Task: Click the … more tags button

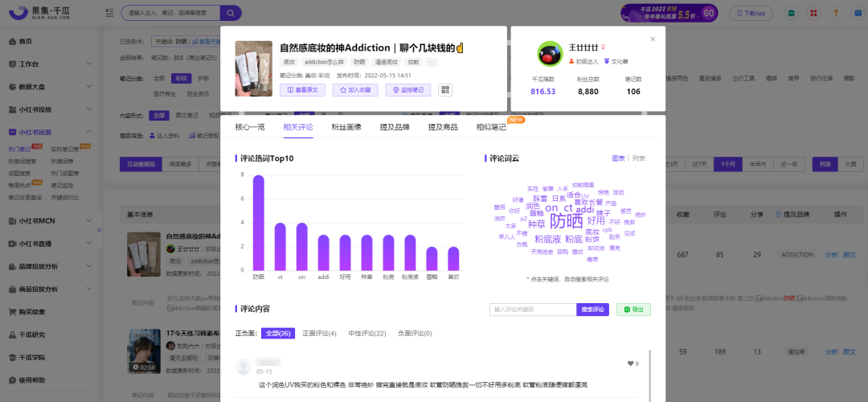Action: pos(432,62)
